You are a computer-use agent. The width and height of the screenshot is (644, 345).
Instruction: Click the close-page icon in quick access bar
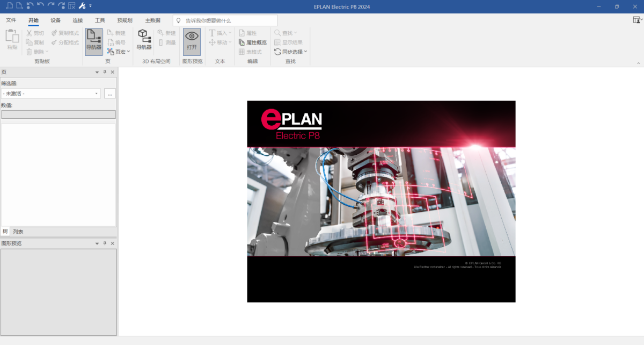[x=72, y=6]
